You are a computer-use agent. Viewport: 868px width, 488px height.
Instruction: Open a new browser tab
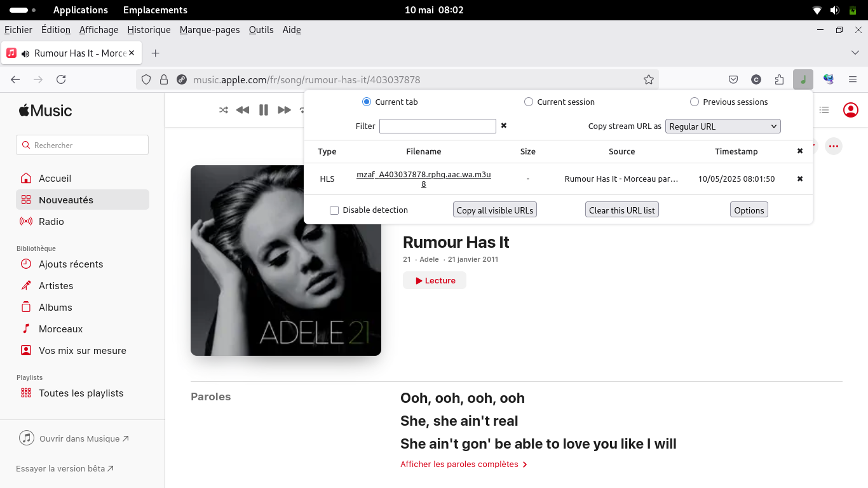point(155,53)
